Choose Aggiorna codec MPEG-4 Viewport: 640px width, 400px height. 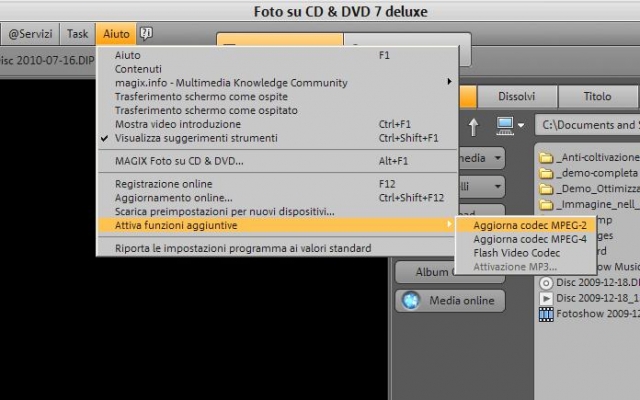tap(525, 239)
